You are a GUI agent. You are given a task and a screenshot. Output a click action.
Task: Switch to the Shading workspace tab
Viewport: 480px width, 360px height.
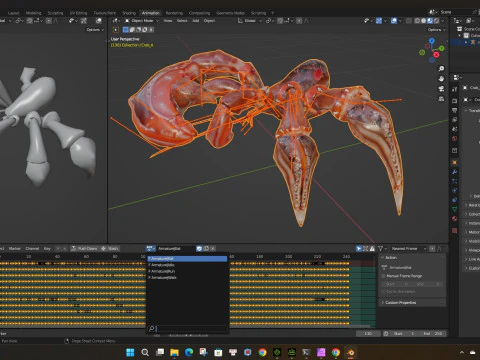(x=129, y=13)
